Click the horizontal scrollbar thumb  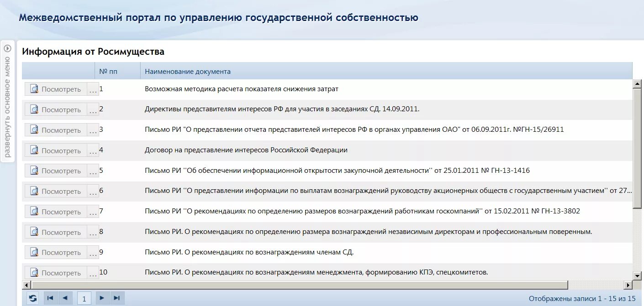299,285
